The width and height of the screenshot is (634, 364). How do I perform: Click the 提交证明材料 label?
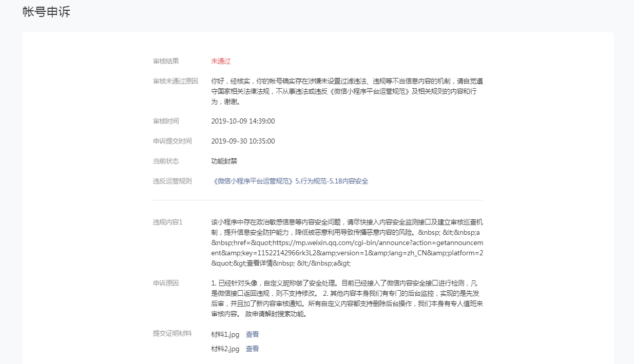(172, 333)
